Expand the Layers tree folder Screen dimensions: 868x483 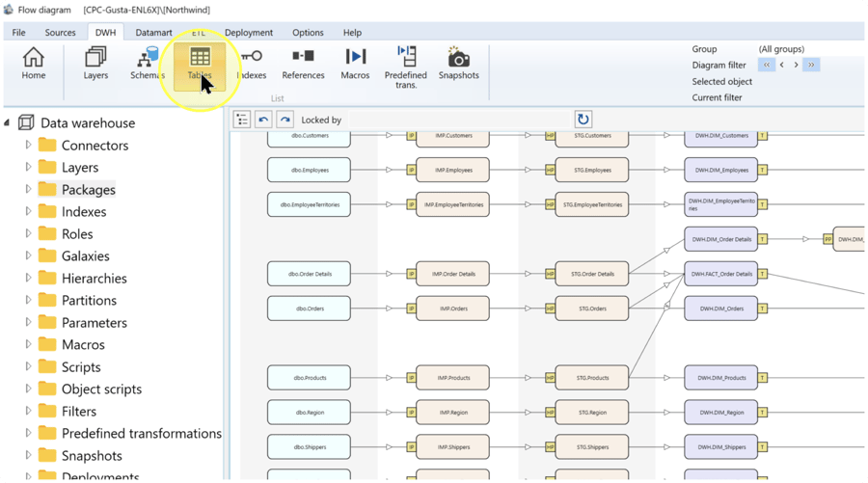tap(28, 167)
